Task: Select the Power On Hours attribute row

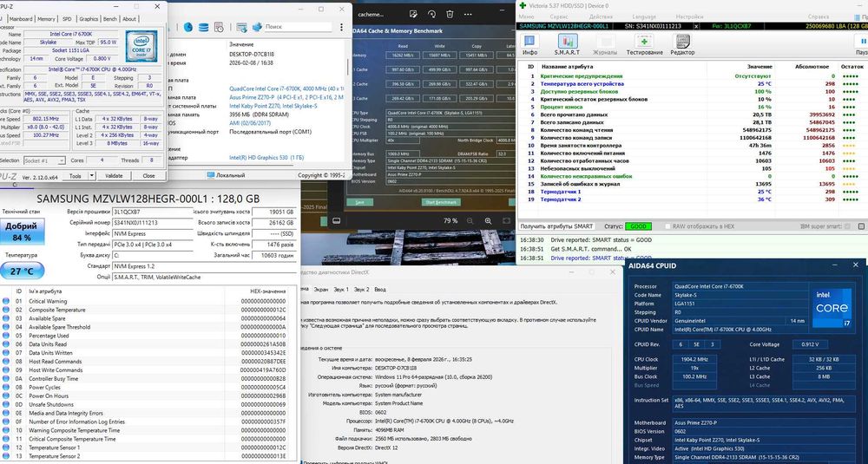Action: coord(148,396)
